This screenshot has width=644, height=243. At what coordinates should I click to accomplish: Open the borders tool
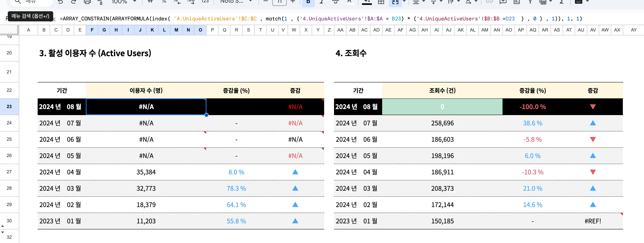(x=381, y=2)
